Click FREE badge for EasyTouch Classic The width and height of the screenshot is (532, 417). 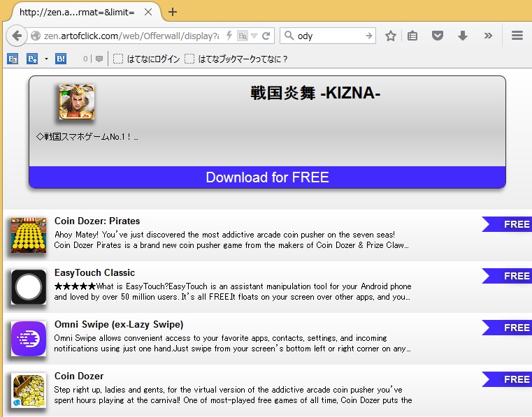(x=507, y=276)
